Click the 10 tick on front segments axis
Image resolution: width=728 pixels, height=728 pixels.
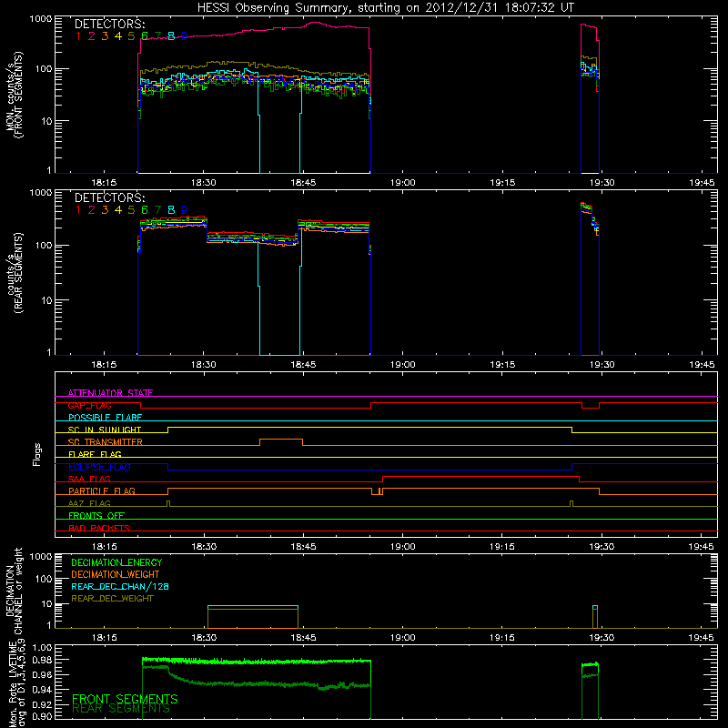point(46,121)
